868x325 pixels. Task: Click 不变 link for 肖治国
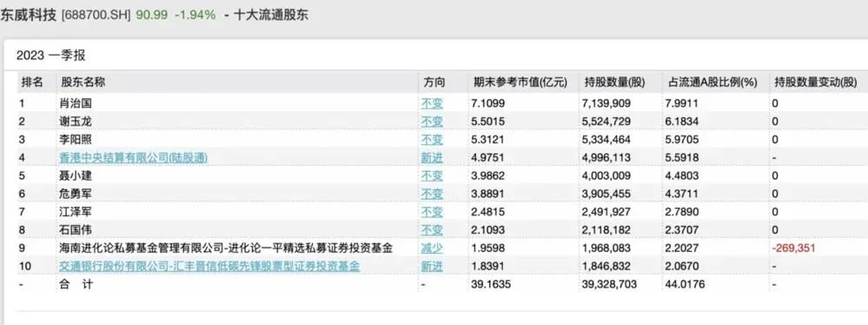pyautogui.click(x=432, y=103)
